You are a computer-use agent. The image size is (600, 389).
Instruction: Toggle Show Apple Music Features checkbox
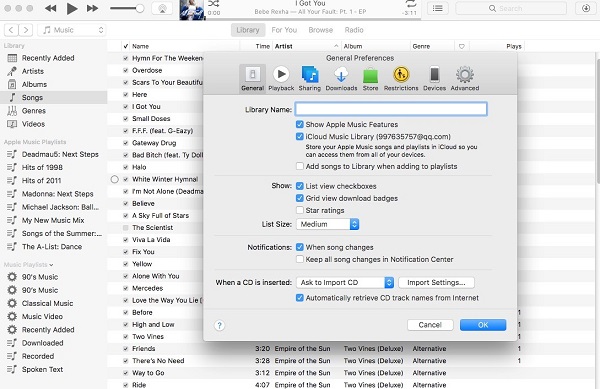tap(300, 124)
